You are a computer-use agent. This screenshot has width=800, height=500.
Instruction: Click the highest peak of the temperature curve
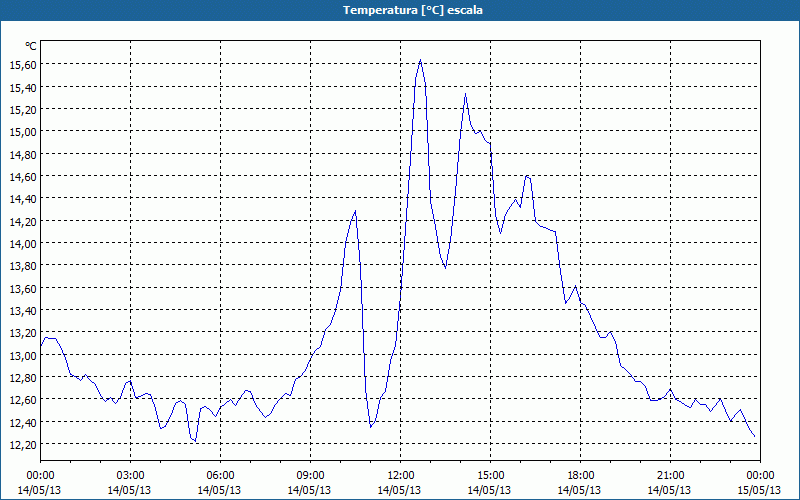[x=420, y=60]
